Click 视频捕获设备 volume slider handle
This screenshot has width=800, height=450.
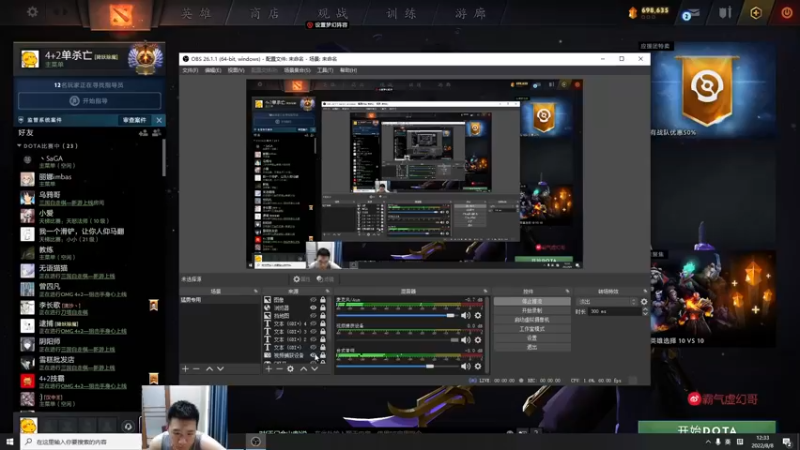tap(455, 340)
